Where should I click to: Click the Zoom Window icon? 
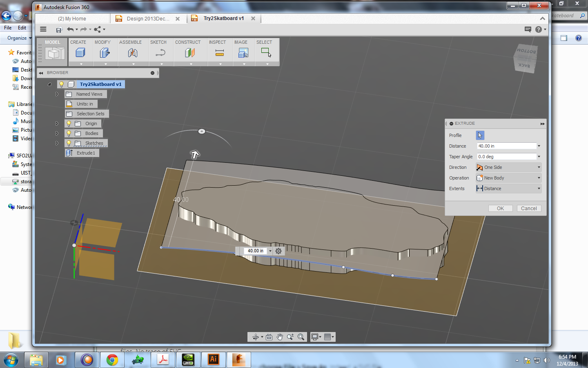[290, 337]
